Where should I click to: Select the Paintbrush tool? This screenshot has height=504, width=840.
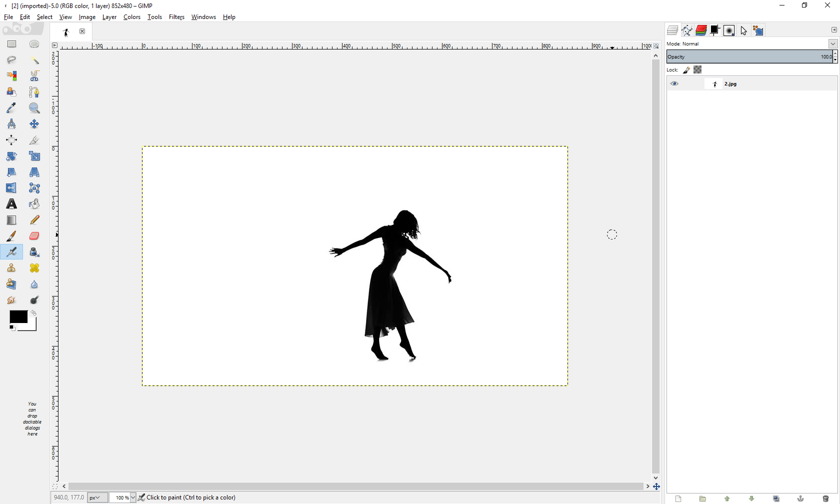(11, 236)
